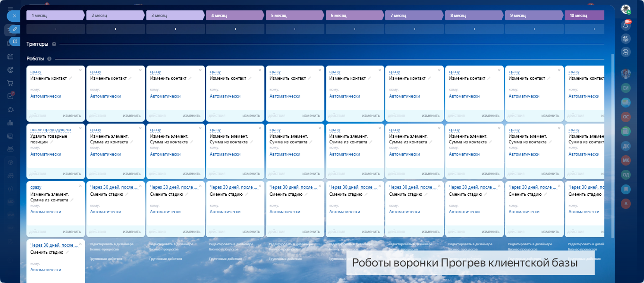Viewport: 644px width, 283px height.
Task: Open the ОД contact chat avatar
Action: click(x=626, y=175)
